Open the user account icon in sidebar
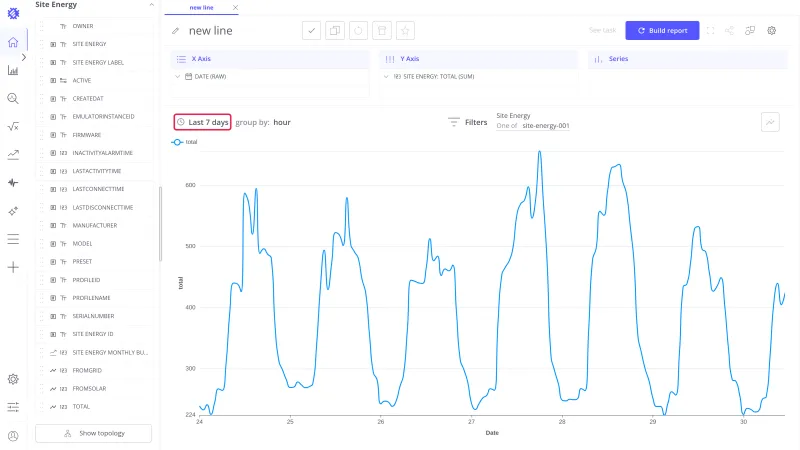 coord(13,436)
